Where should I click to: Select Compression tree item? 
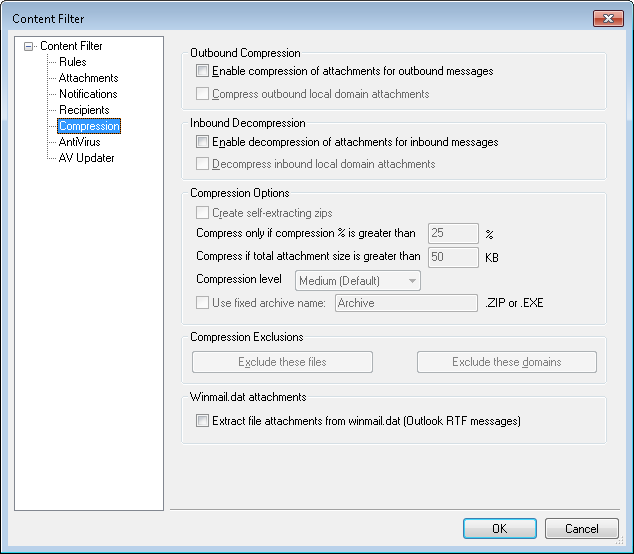coord(89,126)
